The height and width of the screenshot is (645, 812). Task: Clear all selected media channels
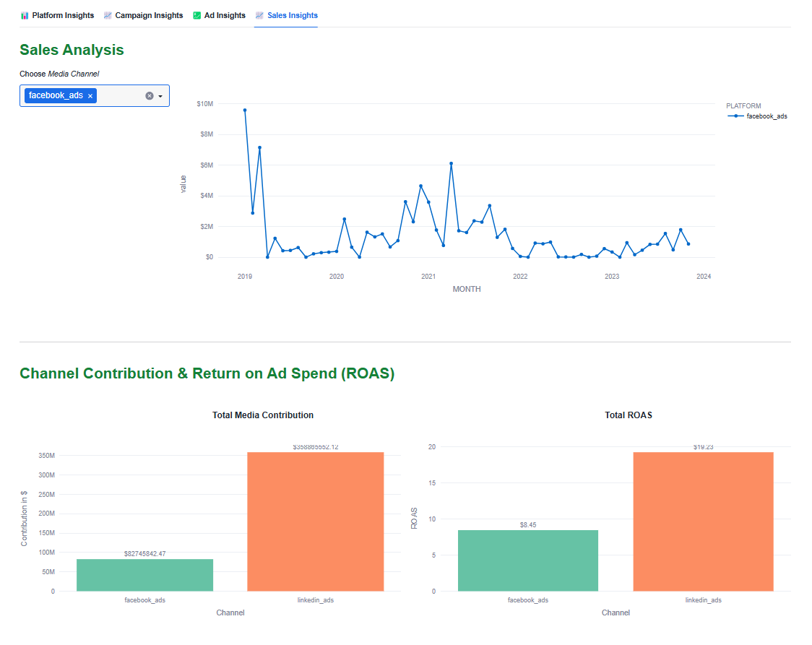[150, 96]
